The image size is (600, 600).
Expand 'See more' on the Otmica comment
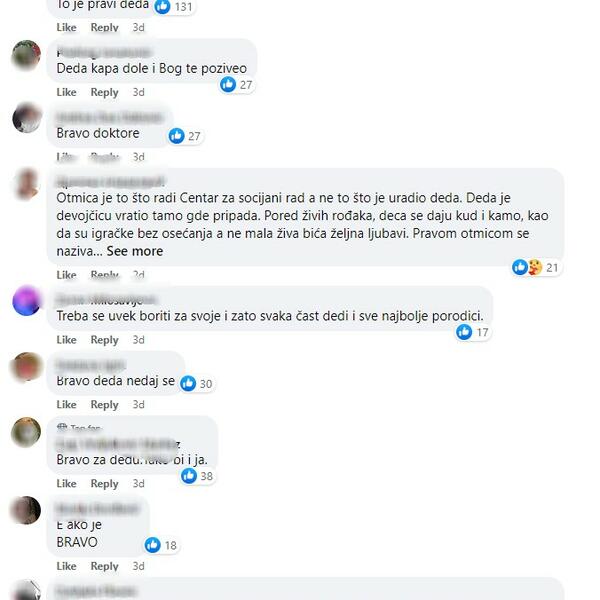(x=135, y=251)
